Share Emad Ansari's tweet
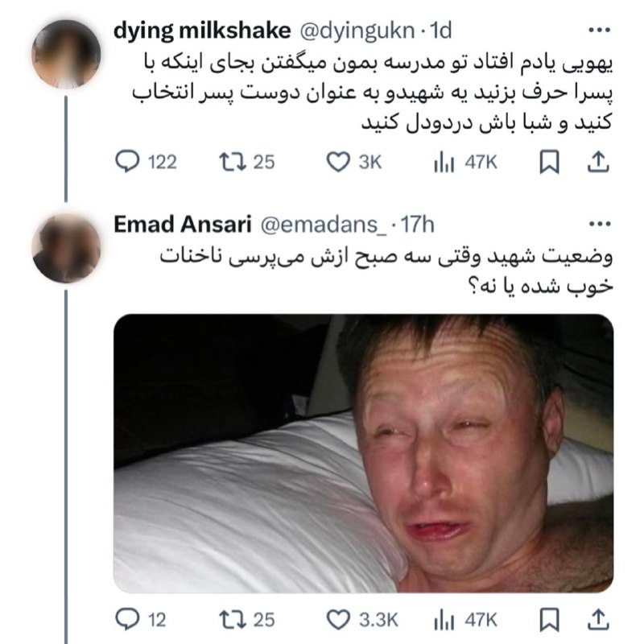The height and width of the screenshot is (644, 644). (599, 619)
